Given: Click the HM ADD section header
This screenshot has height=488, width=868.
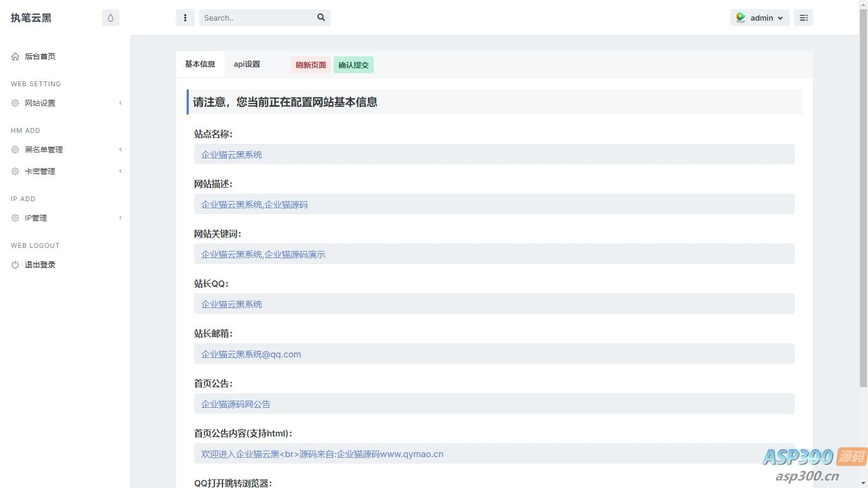Looking at the screenshot, I should [25, 131].
